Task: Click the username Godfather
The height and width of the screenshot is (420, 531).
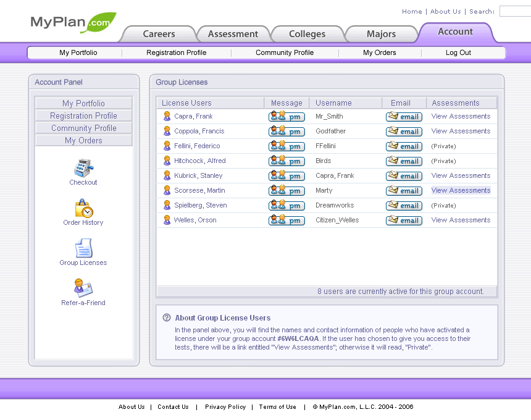Action: pos(330,131)
